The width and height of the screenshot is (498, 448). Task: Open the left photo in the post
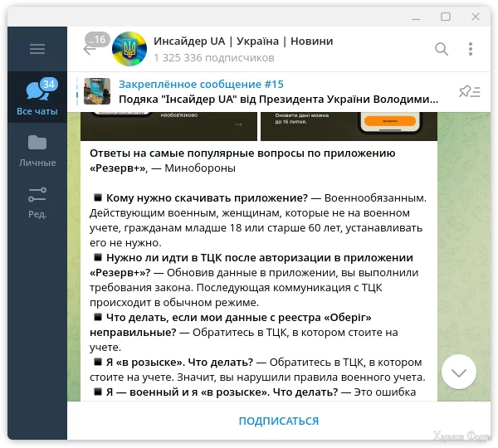pos(168,126)
